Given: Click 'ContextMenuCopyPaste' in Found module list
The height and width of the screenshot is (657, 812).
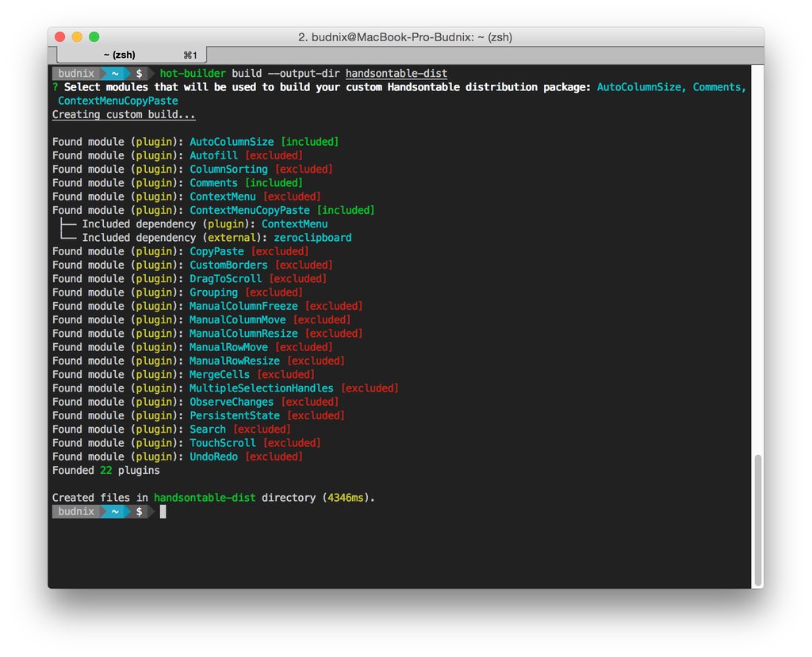Looking at the screenshot, I should click(x=250, y=210).
